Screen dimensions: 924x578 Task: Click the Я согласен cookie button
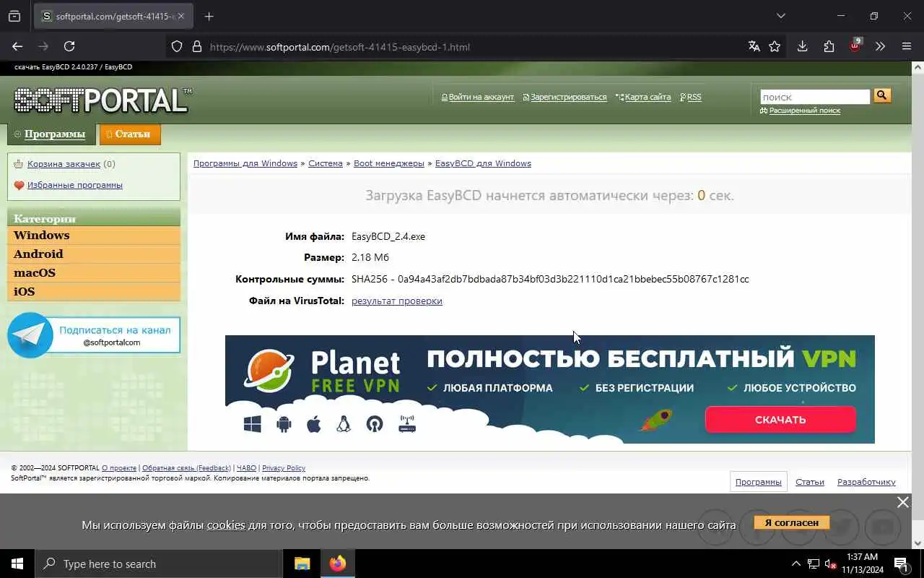point(791,522)
